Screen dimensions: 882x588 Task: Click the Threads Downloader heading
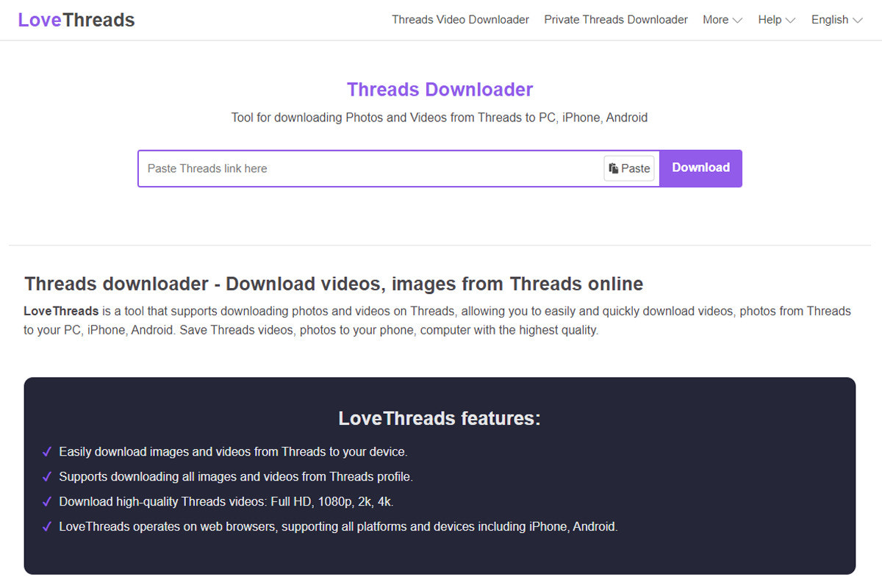[x=440, y=90]
